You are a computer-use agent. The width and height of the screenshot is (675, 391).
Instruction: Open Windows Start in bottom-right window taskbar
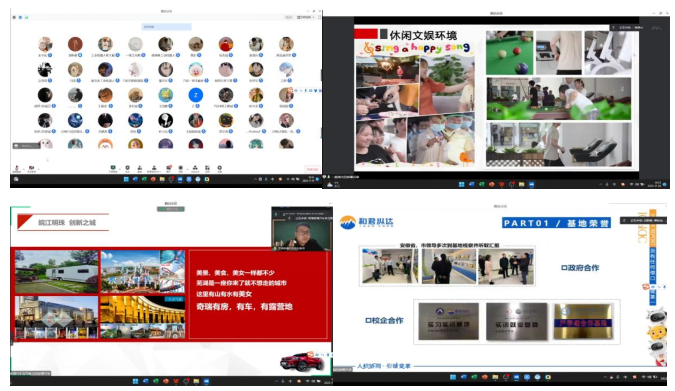point(452,377)
